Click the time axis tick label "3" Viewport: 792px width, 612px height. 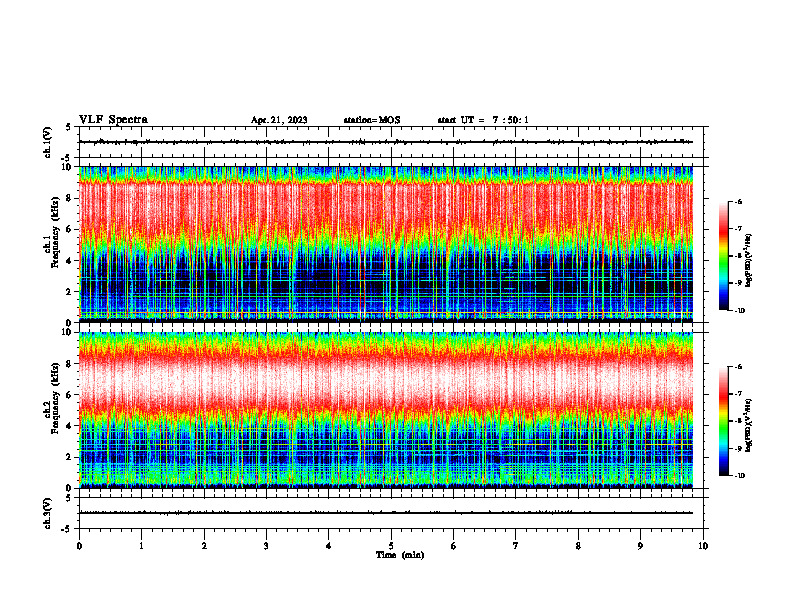click(x=266, y=546)
